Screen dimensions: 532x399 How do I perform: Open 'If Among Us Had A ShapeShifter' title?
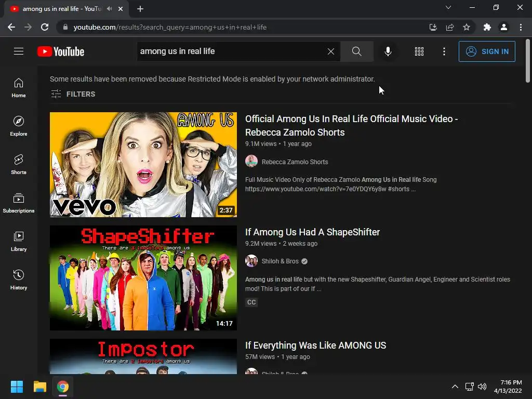click(312, 232)
